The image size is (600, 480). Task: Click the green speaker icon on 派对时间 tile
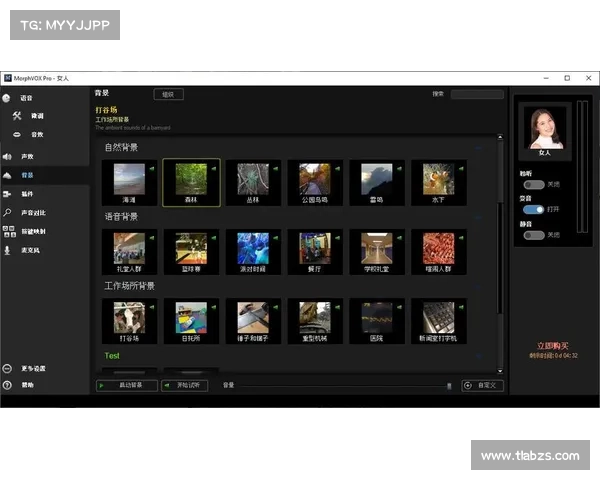pos(276,238)
